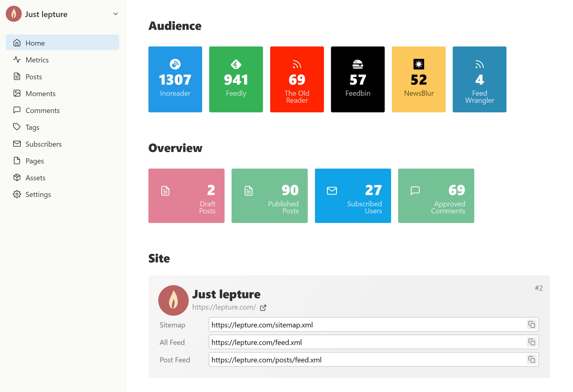The image size is (573, 392).
Task: Select the Audience heading
Action: 175,26
